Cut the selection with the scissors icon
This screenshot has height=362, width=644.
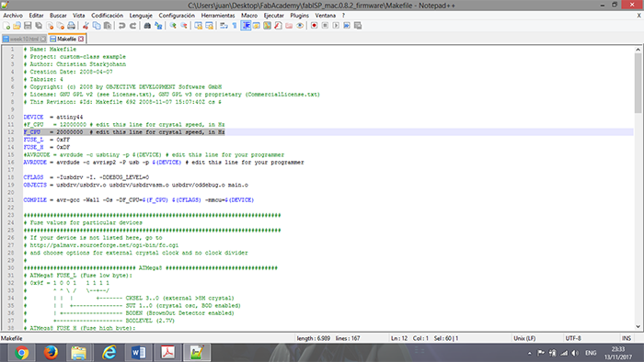(x=86, y=26)
